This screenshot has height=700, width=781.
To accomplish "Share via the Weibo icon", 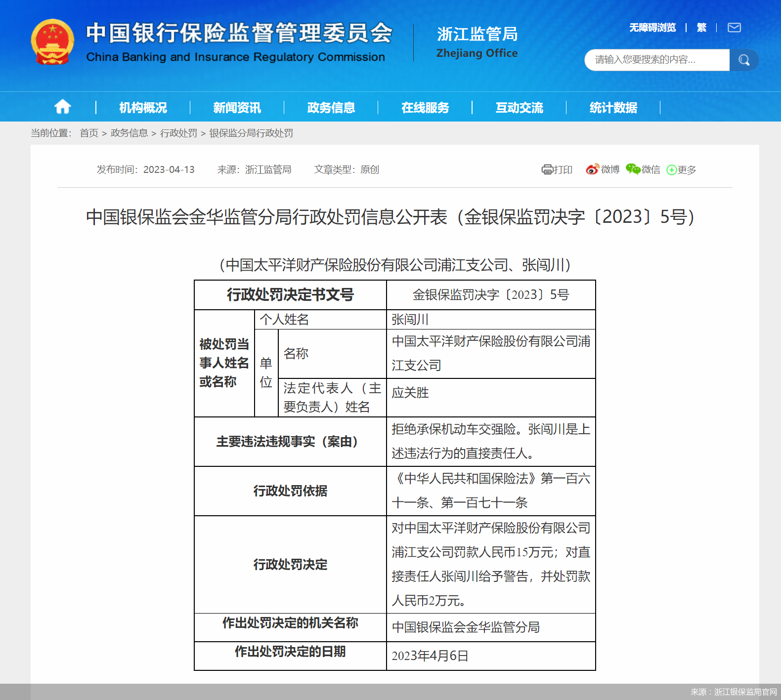I will click(592, 169).
